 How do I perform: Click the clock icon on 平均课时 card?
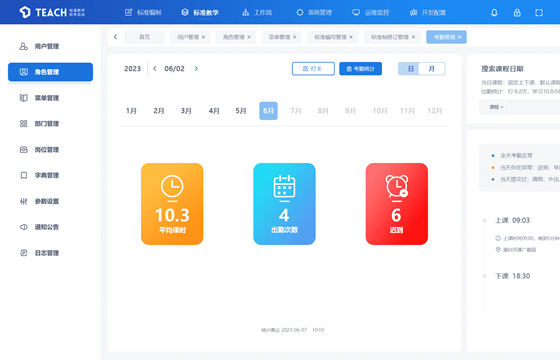(x=172, y=186)
